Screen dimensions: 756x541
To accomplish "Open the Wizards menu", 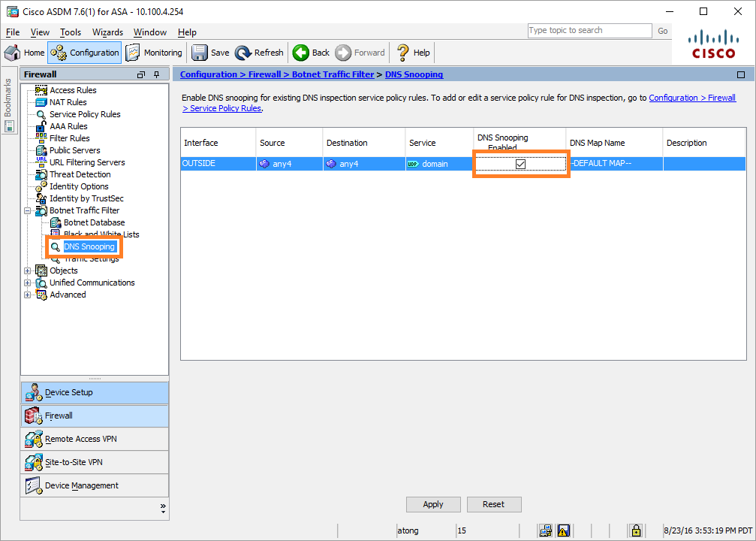I will pyautogui.click(x=107, y=32).
